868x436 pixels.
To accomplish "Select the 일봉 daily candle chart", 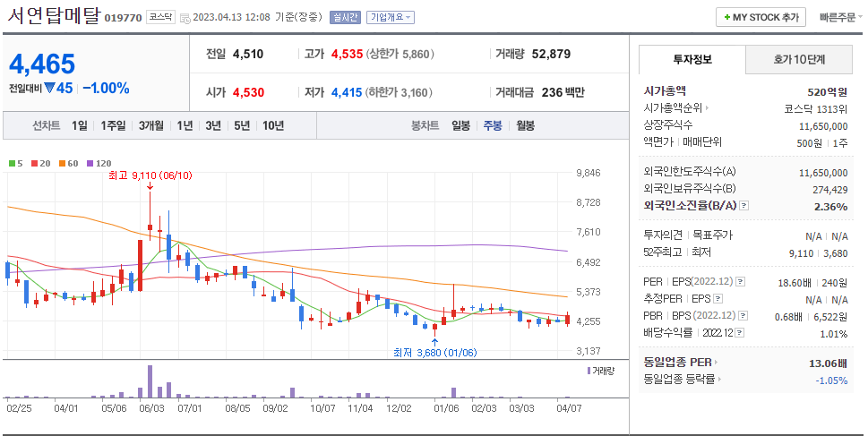I will click(x=460, y=126).
